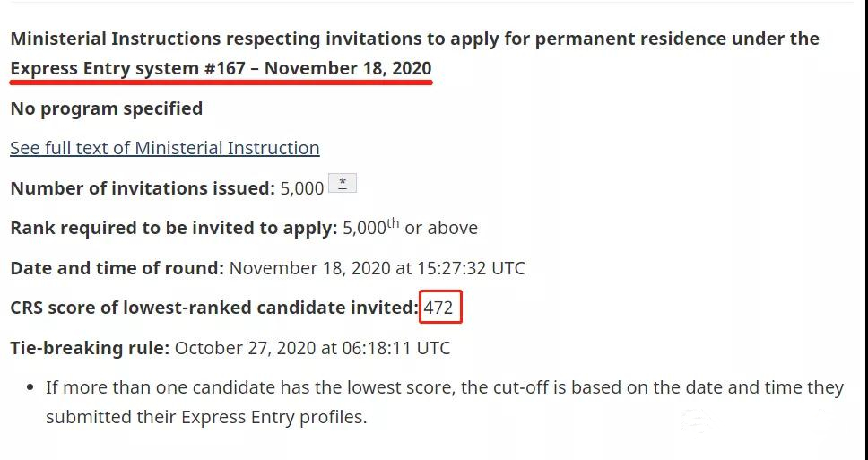Select the '5,000th or above' rank value
This screenshot has width=868, height=460.
[410, 227]
